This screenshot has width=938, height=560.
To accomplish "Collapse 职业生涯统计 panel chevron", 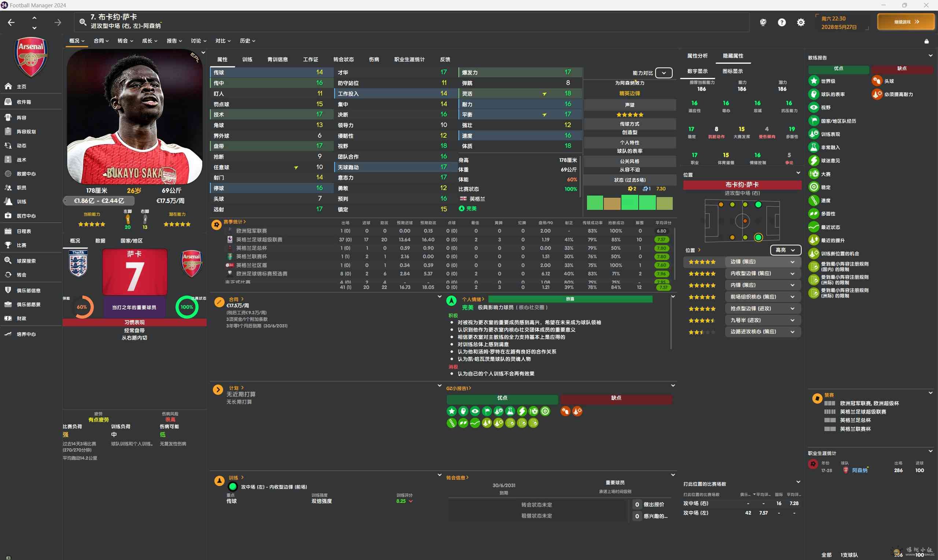I will [930, 451].
